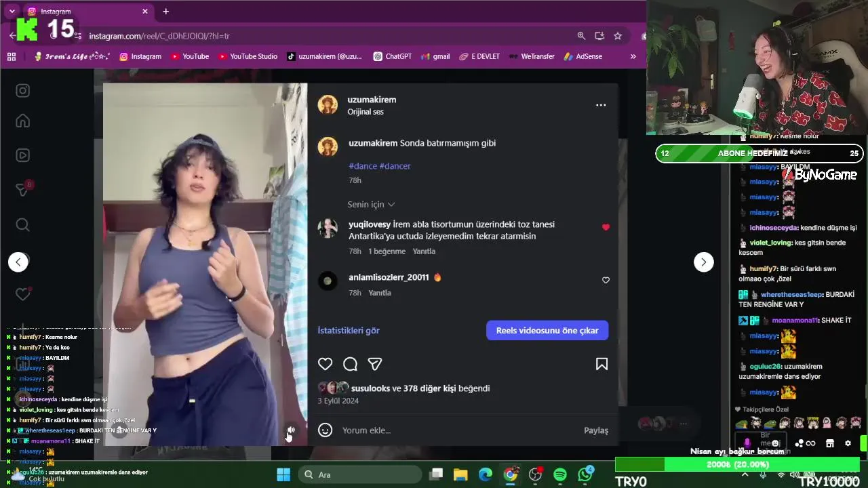The image size is (868, 488).
Task: Open the susulooks liker profile
Action: click(x=370, y=388)
